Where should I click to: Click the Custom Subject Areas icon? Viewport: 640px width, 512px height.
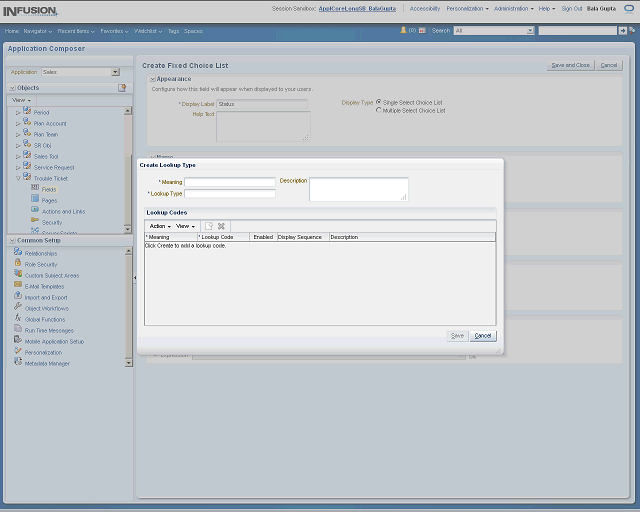point(18,274)
